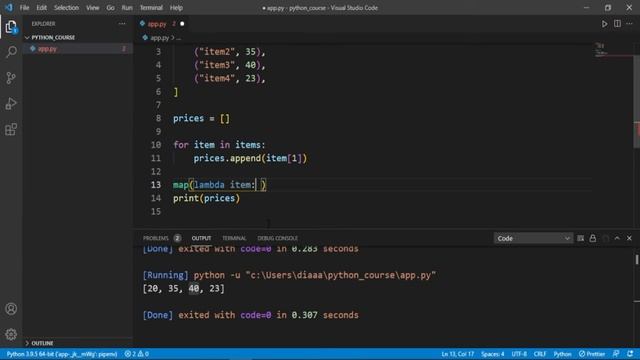Select Python interpreter in status bar
Image resolution: width=640 pixels, height=360 pixels.
pos(62,354)
